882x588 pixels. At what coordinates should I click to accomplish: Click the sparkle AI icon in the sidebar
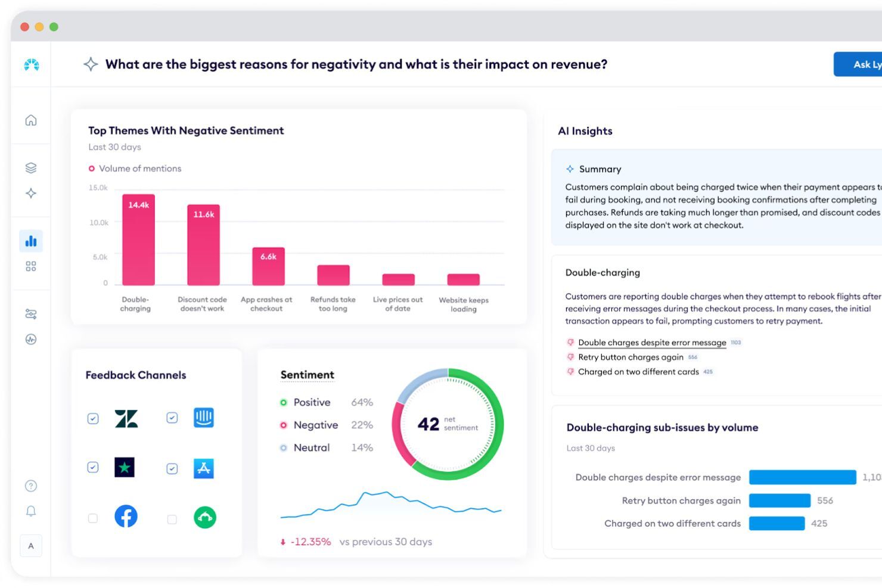click(31, 193)
